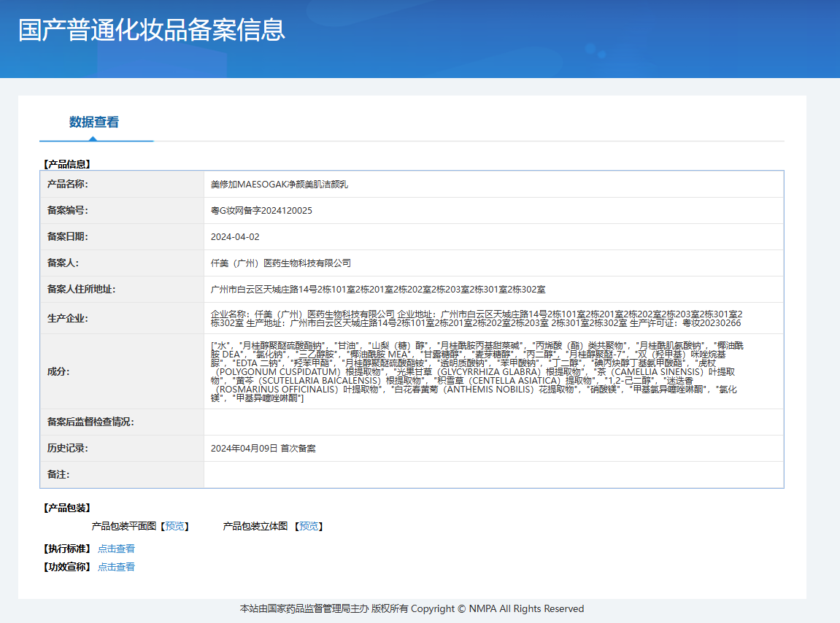Click the 备注 row label
The width and height of the screenshot is (840, 623).
click(58, 474)
